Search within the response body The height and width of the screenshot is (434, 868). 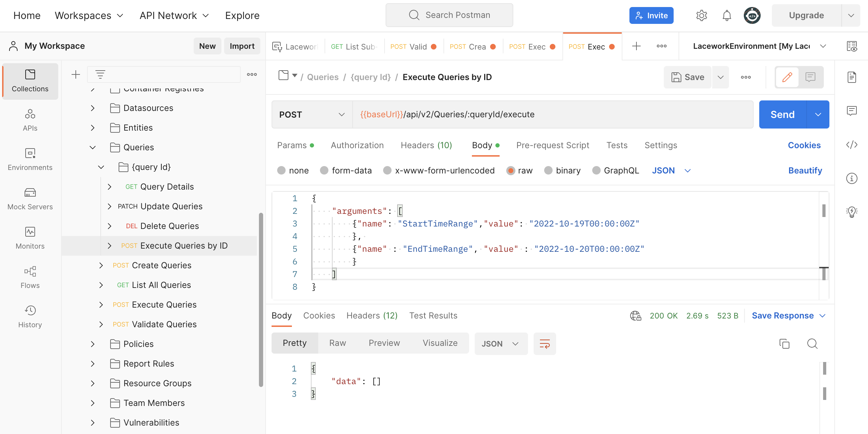pos(812,344)
